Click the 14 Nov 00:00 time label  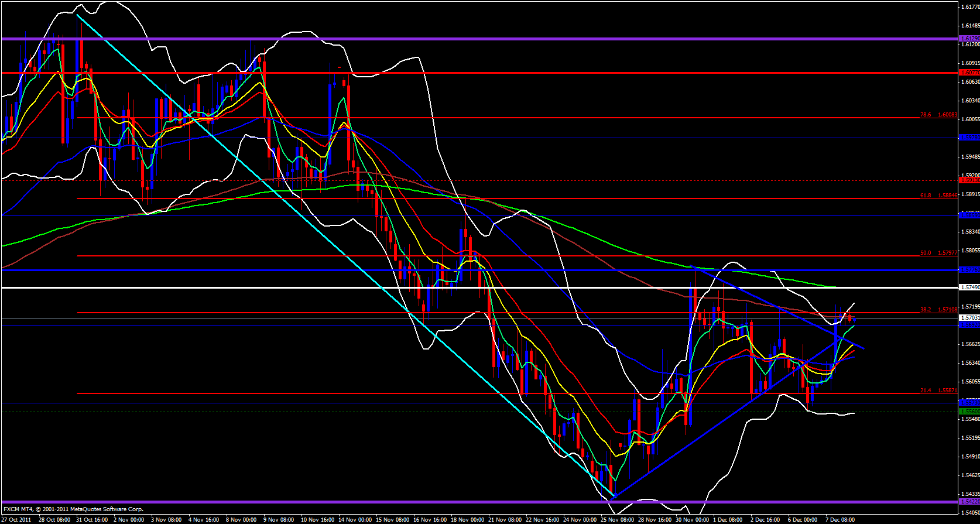pyautogui.click(x=354, y=520)
